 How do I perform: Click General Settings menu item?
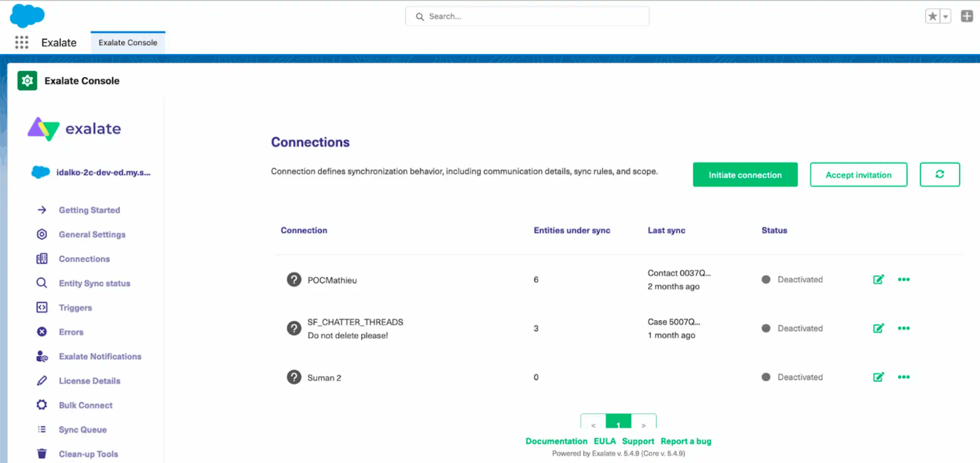[x=92, y=234]
